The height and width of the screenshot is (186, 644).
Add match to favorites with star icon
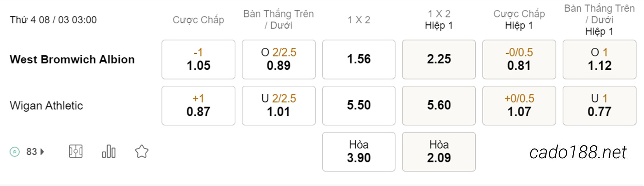tap(142, 151)
